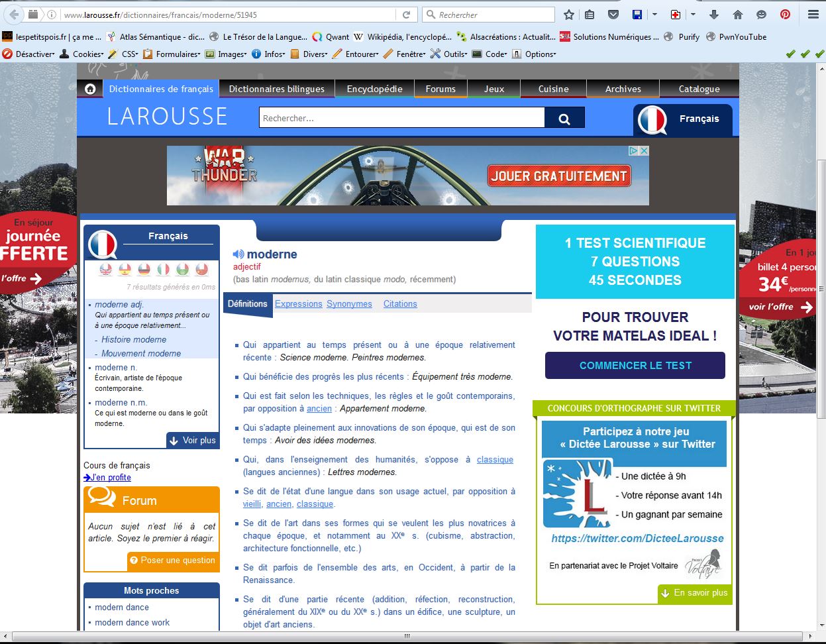826x644 pixels.
Task: Click the smiley chat toolbar icon
Action: 761,15
